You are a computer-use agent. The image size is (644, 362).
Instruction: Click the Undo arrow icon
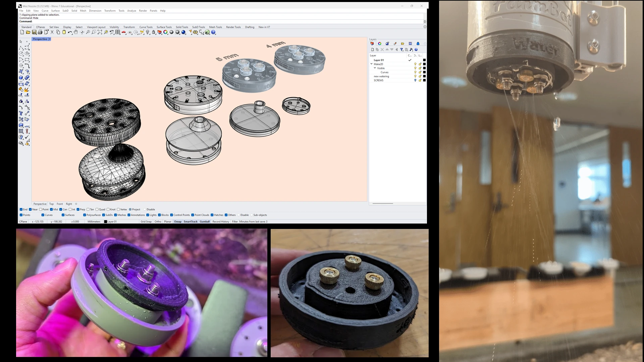pyautogui.click(x=70, y=33)
